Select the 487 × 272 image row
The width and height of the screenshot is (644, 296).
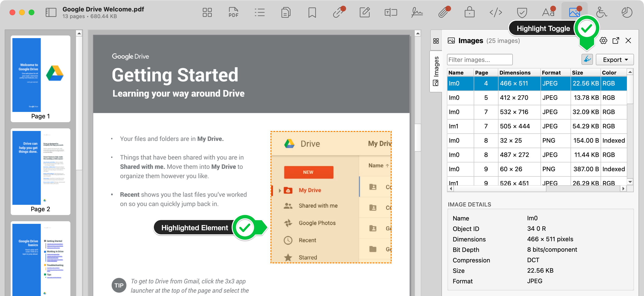[x=537, y=155]
